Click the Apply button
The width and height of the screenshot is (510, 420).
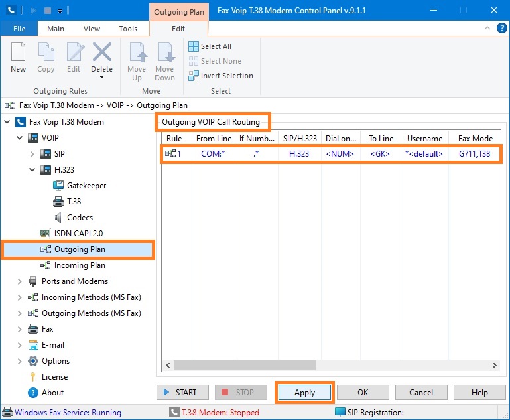pyautogui.click(x=305, y=393)
